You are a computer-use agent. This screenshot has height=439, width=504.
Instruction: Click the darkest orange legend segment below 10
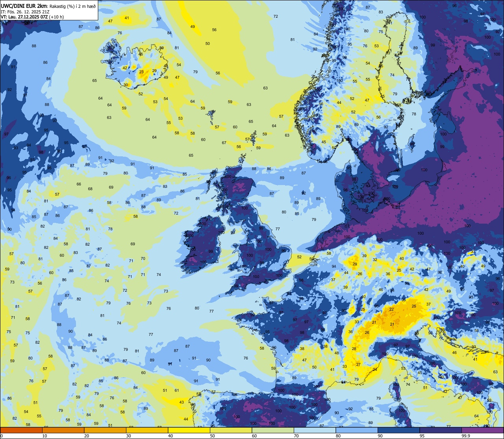[x=21, y=430]
